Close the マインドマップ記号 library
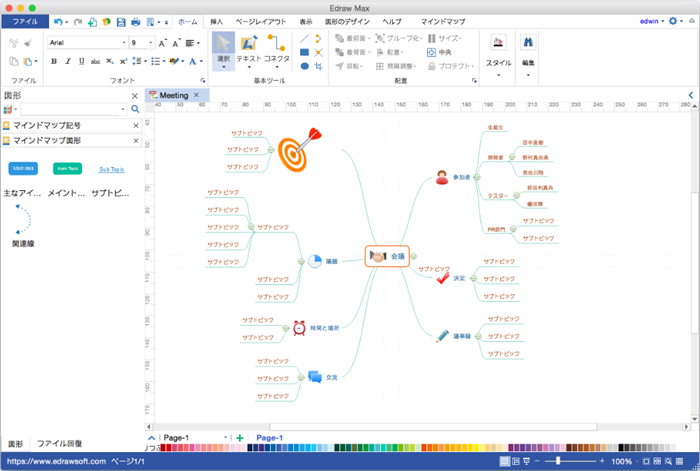Screen dimensions: 700x471 pos(136,126)
